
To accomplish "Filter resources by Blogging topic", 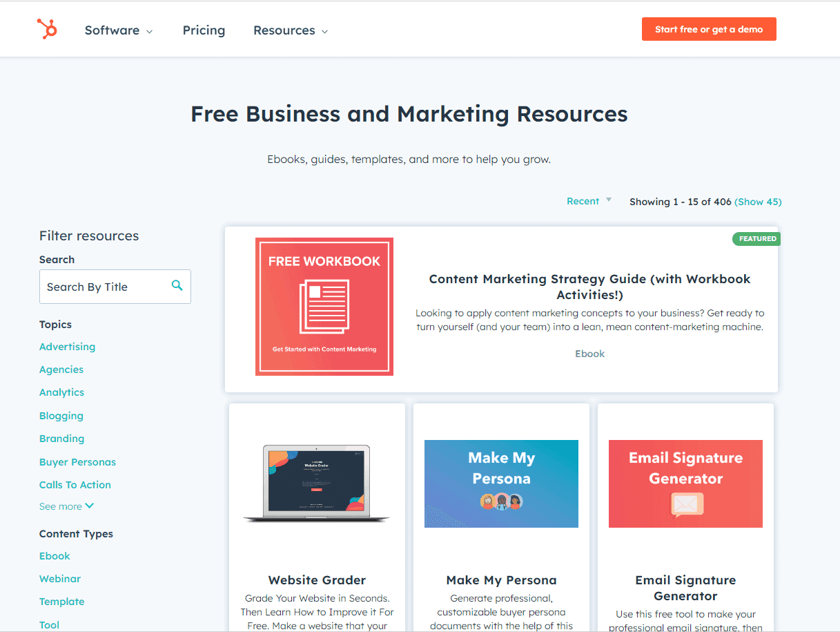I will coord(61,415).
